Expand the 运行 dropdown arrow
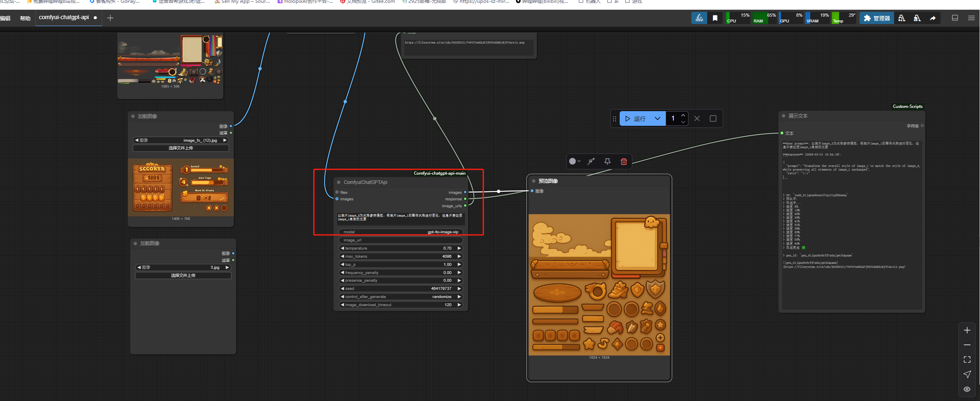The image size is (980, 401). (658, 118)
